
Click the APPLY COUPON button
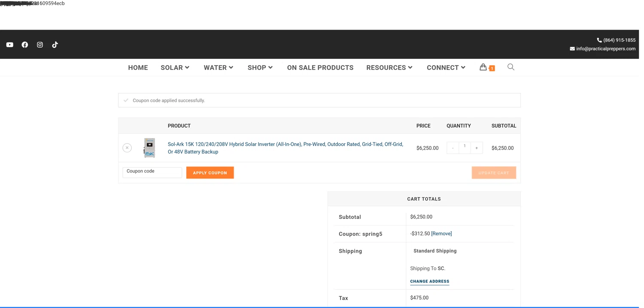210,172
